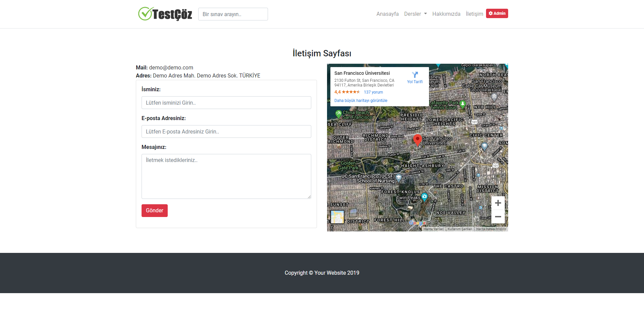This screenshot has height=325, width=644.
Task: Go to Anasayfa page
Action: pyautogui.click(x=387, y=14)
